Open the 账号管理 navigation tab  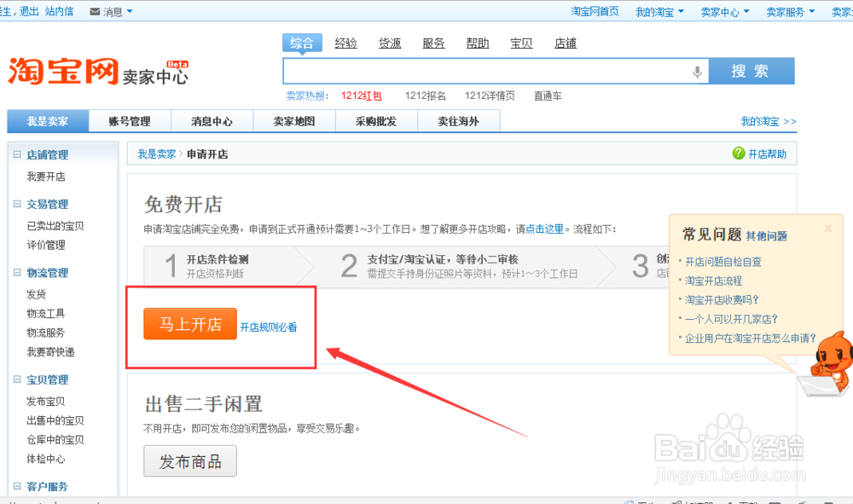click(x=130, y=121)
